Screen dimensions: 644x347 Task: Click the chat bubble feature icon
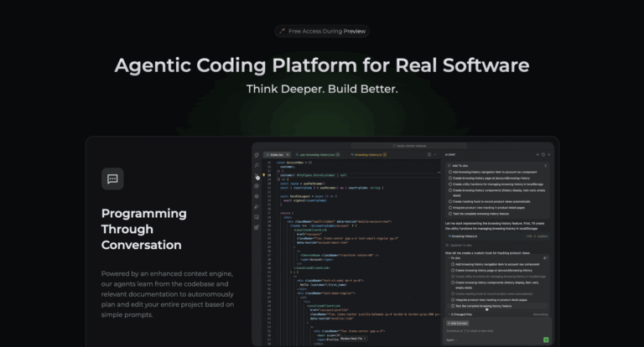(112, 179)
